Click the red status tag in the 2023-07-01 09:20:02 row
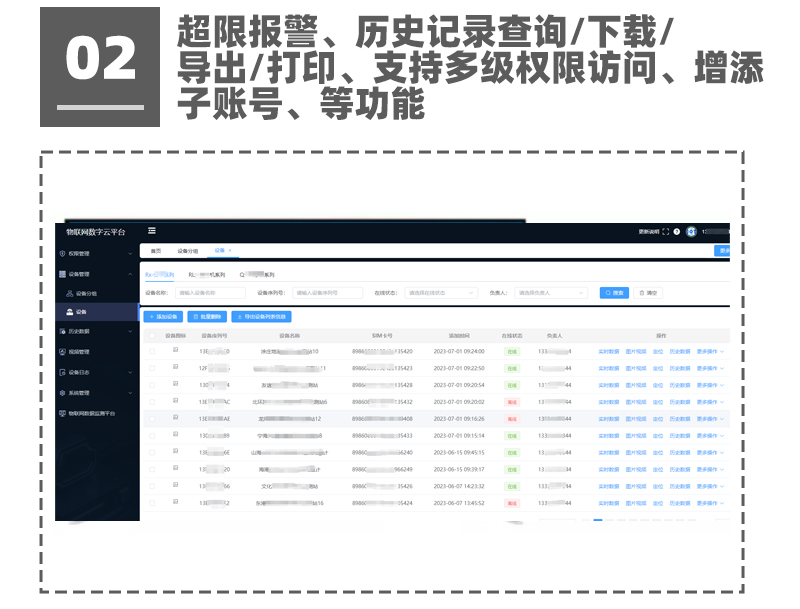The image size is (800, 609). point(512,402)
